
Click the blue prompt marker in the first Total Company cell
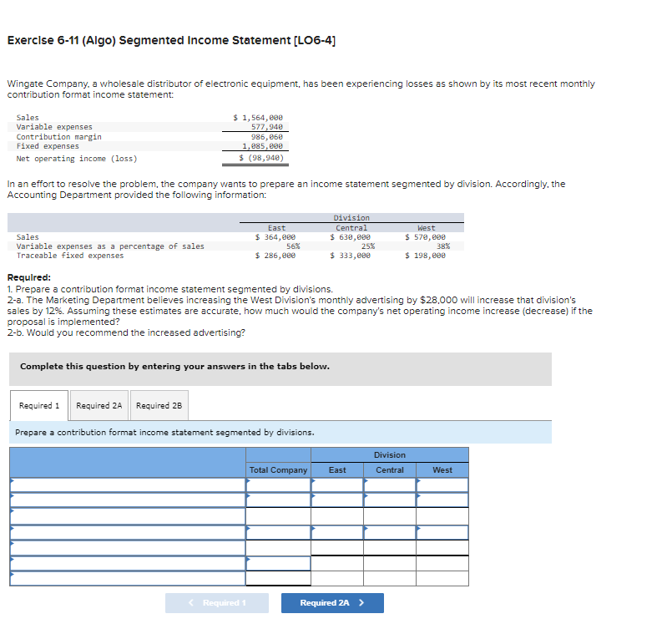(x=248, y=483)
